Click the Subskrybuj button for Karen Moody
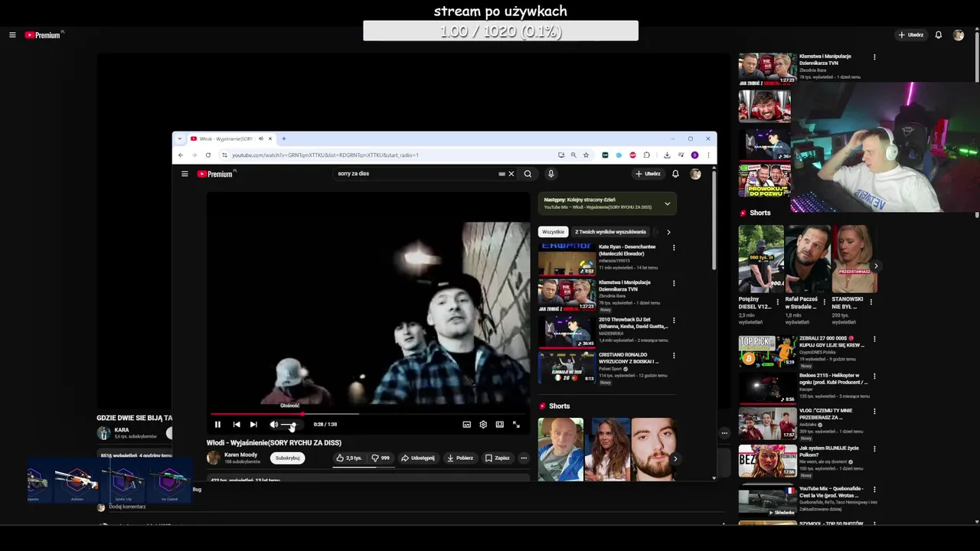Viewport: 980px width, 551px height. pyautogui.click(x=287, y=458)
